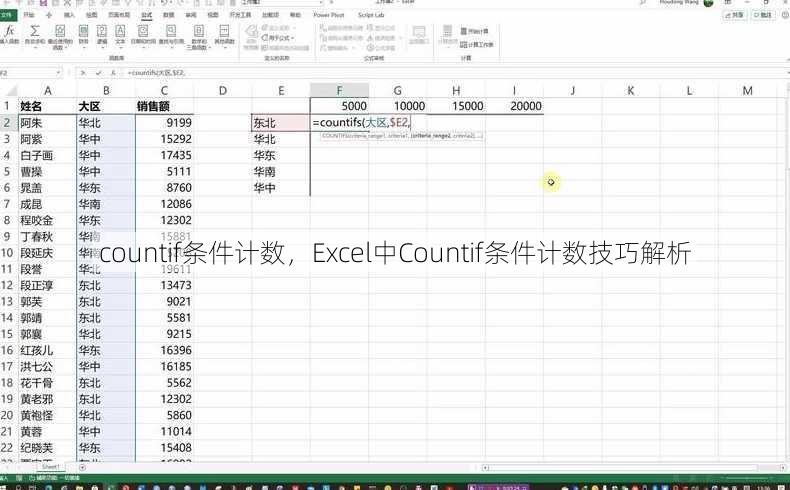Click the sales value 17435
This screenshot has width=790, height=490.
(x=164, y=155)
